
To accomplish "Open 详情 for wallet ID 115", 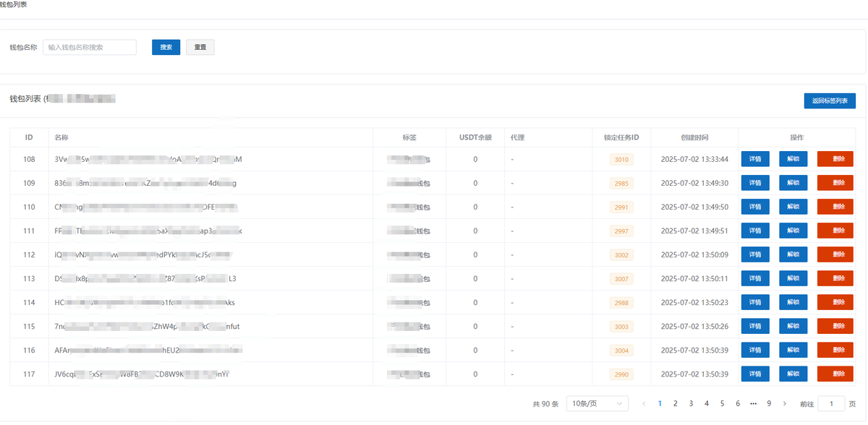I will [x=755, y=326].
